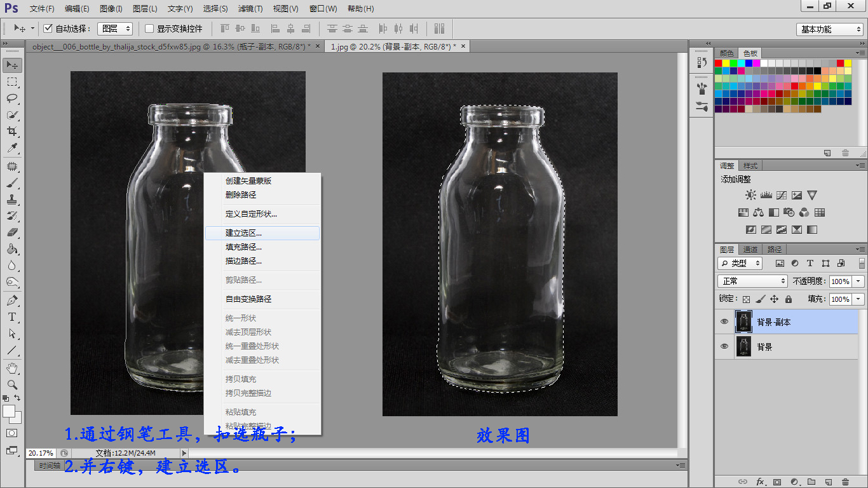The height and width of the screenshot is (488, 868).
Task: Select the Eraser tool
Action: pos(12,233)
